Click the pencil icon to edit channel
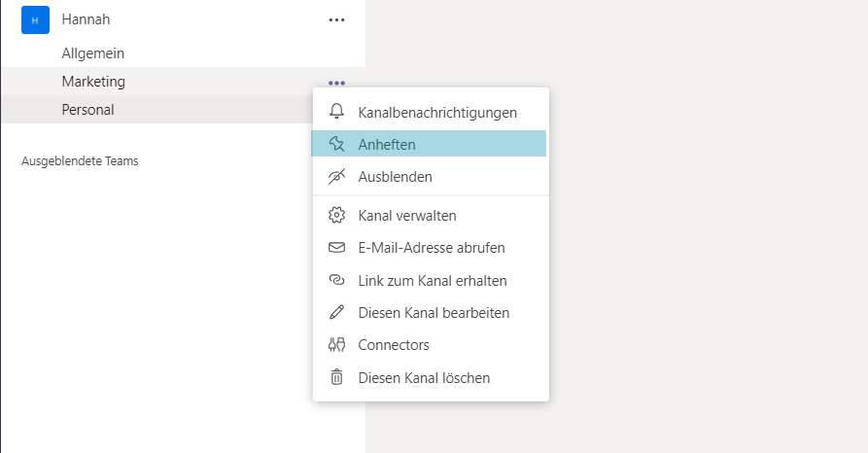The image size is (868, 453). pyautogui.click(x=336, y=312)
